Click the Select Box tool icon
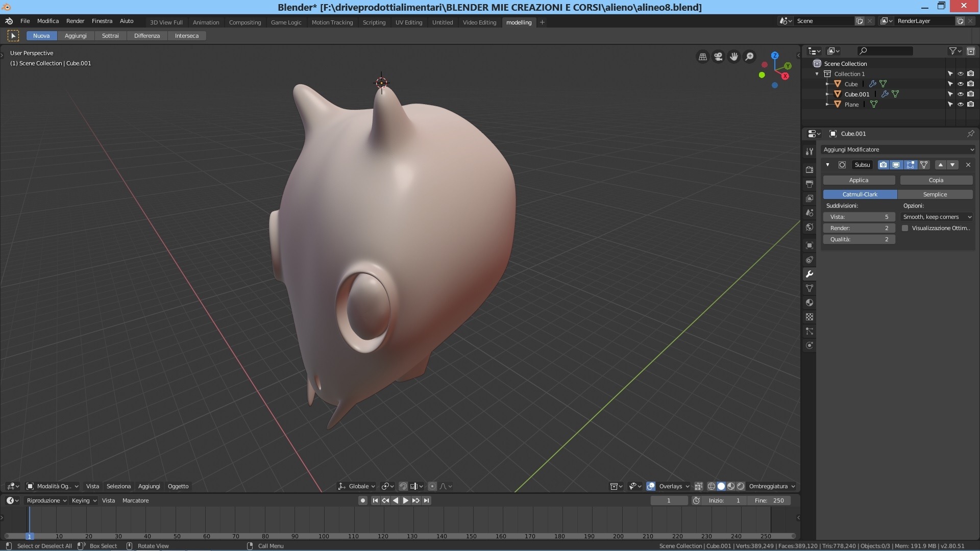Screen dimensions: 980x551 [x=13, y=36]
